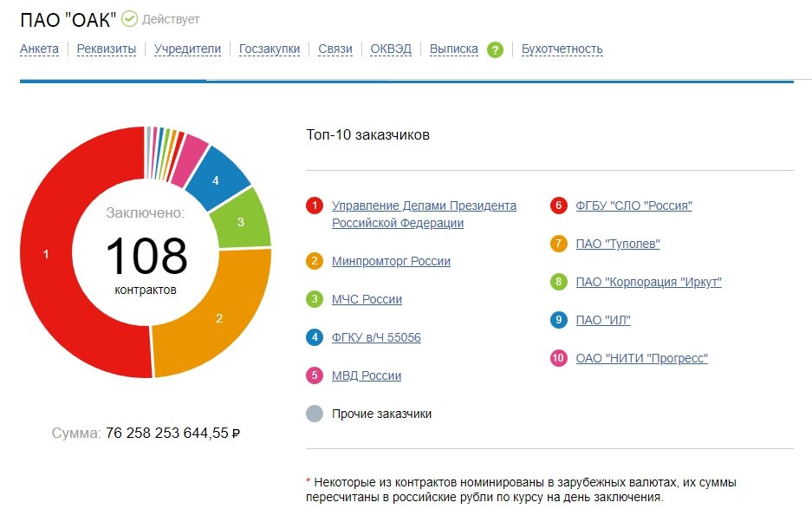Open the ОКВЭД tab
This screenshot has width=812, height=522.
(x=391, y=49)
